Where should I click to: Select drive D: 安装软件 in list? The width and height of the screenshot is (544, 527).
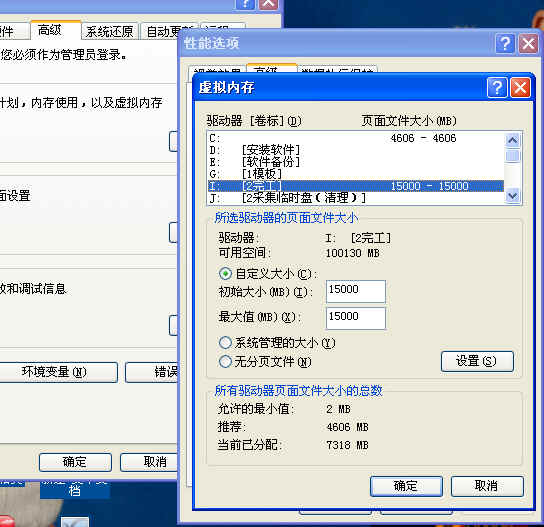(356, 150)
